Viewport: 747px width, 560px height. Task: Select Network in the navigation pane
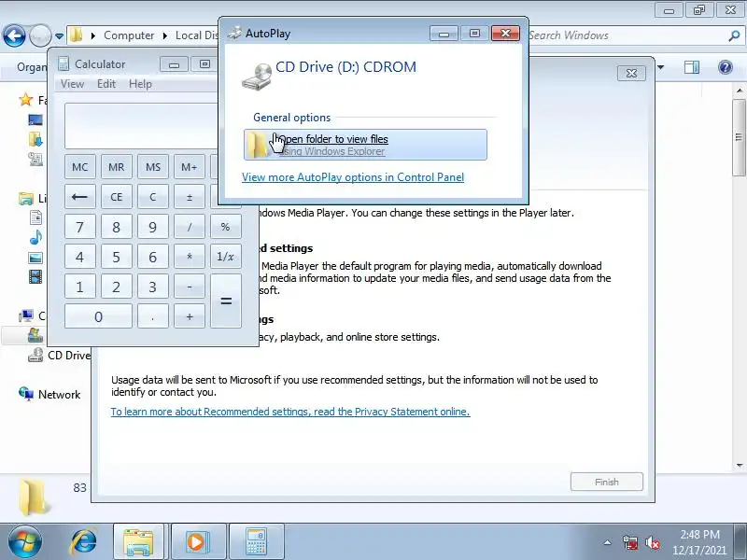(x=49, y=394)
